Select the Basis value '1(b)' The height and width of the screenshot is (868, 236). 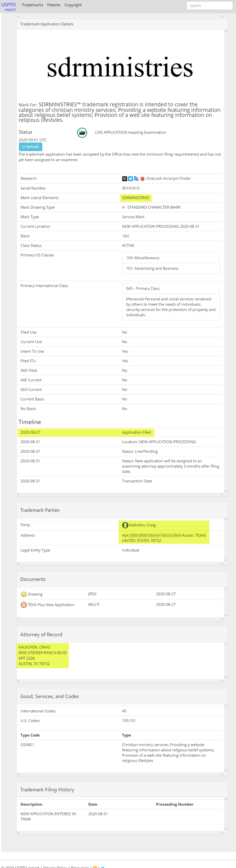[125, 236]
